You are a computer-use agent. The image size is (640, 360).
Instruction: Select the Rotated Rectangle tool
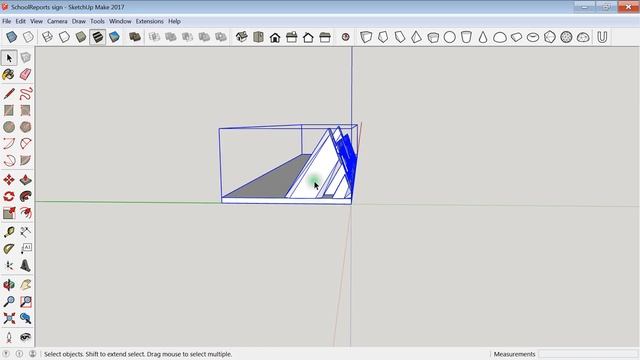(x=25, y=110)
